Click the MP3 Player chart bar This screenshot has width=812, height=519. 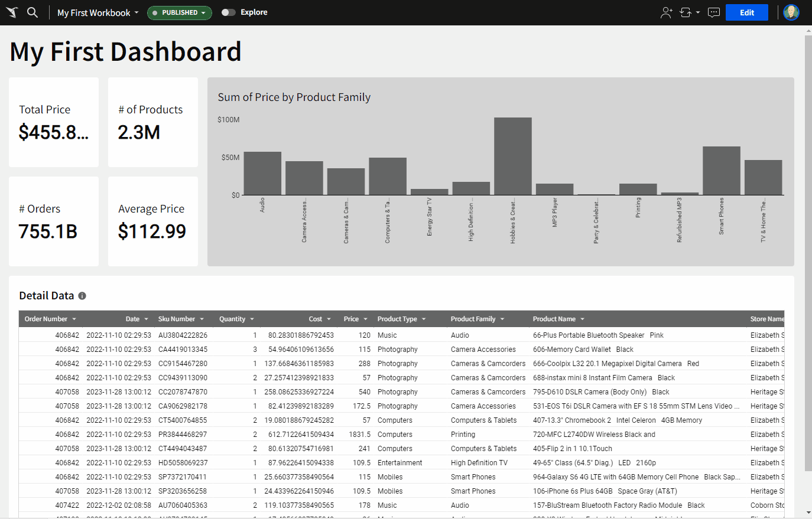click(x=555, y=190)
